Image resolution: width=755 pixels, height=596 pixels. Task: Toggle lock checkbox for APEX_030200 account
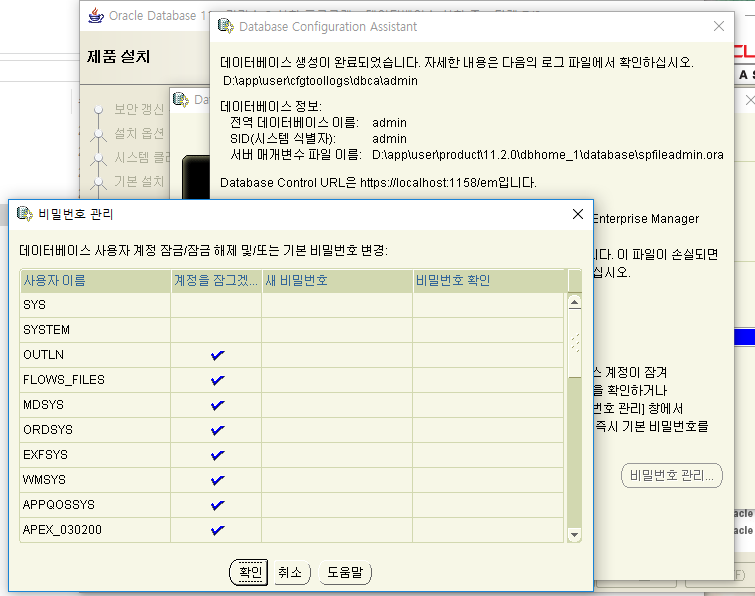(x=217, y=531)
